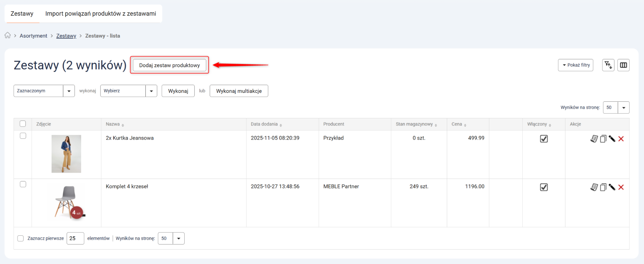
Task: Switch to Import powiązań produktów z zestawami tab
Action: pos(101,14)
